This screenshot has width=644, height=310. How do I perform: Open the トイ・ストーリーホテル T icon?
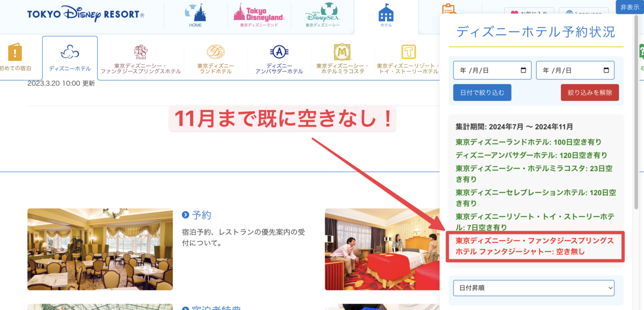408,52
